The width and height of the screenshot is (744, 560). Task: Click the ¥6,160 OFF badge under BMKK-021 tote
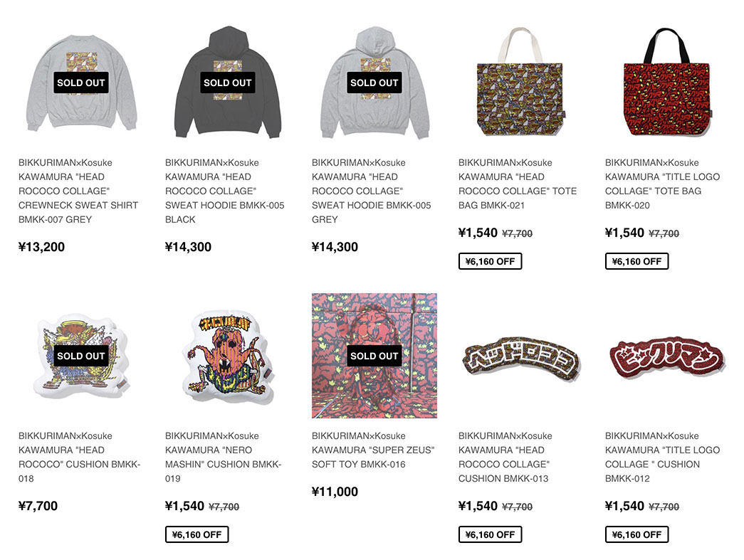(x=490, y=261)
